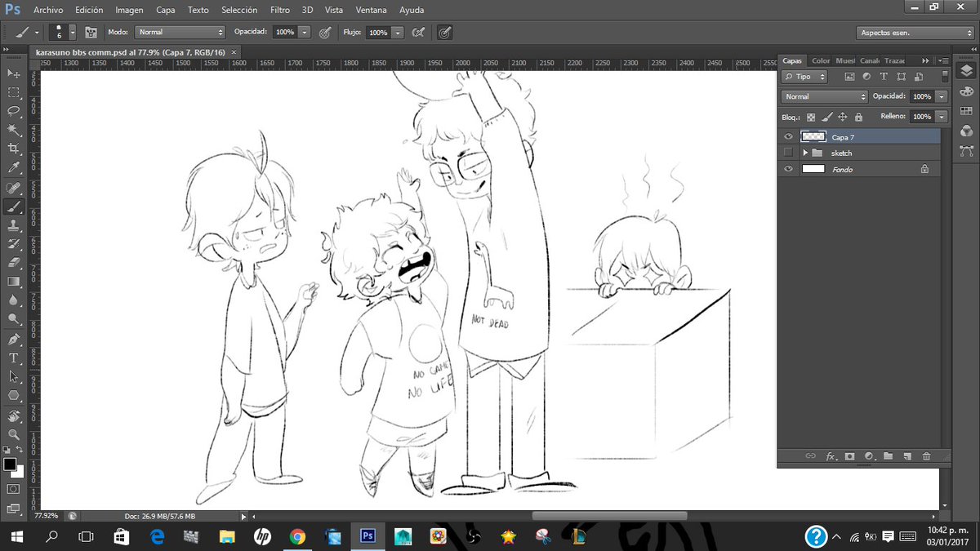
Task: Toggle lock image pixels
Action: click(x=826, y=117)
